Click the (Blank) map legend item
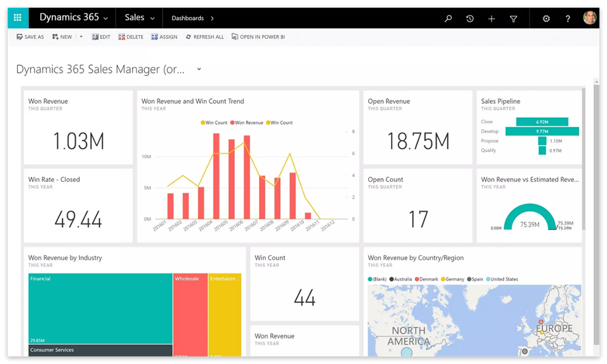607x364 pixels. pos(377,279)
